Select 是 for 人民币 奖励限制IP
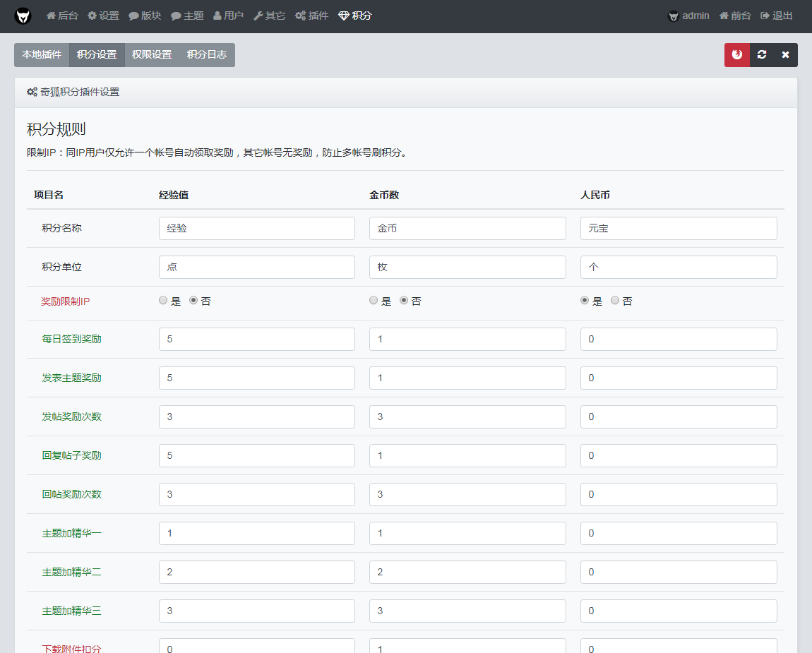The width and height of the screenshot is (812, 653). (585, 300)
